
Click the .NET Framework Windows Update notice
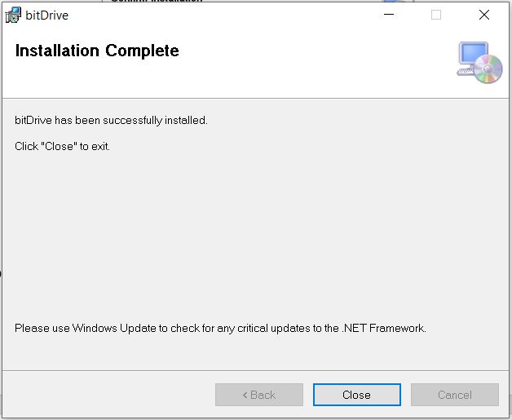click(220, 328)
